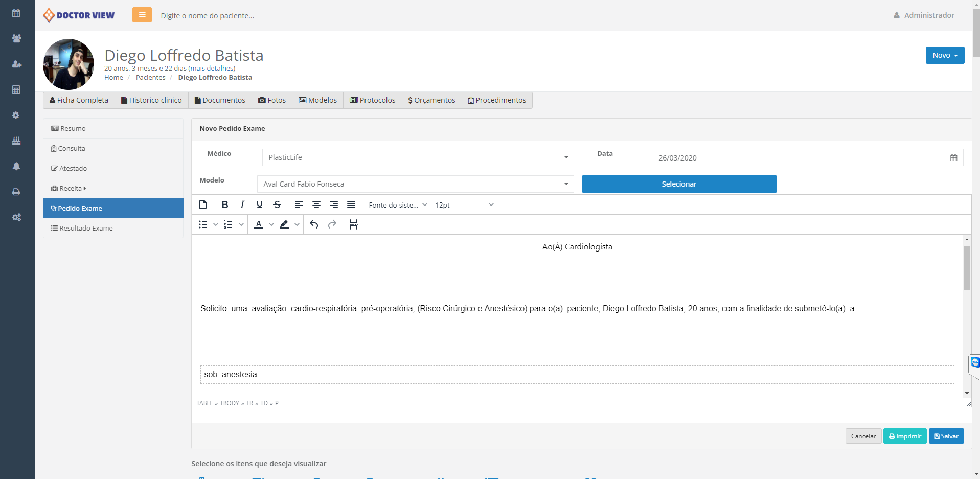Toggle italic text formatting
980x479 pixels.
[x=242, y=205]
